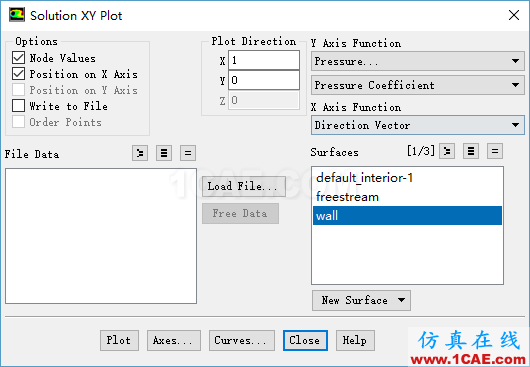This screenshot has width=530, height=367.
Task: Click the Plot button
Action: point(119,340)
